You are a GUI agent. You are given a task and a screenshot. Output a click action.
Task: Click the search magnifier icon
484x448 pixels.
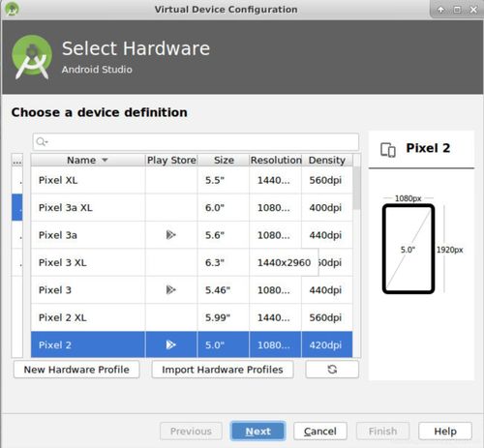click(42, 141)
